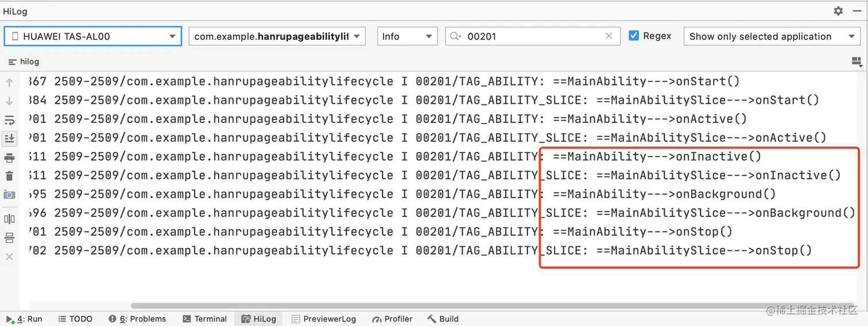Open the HUAWEI TAS-AL00 device dropdown

click(x=93, y=36)
